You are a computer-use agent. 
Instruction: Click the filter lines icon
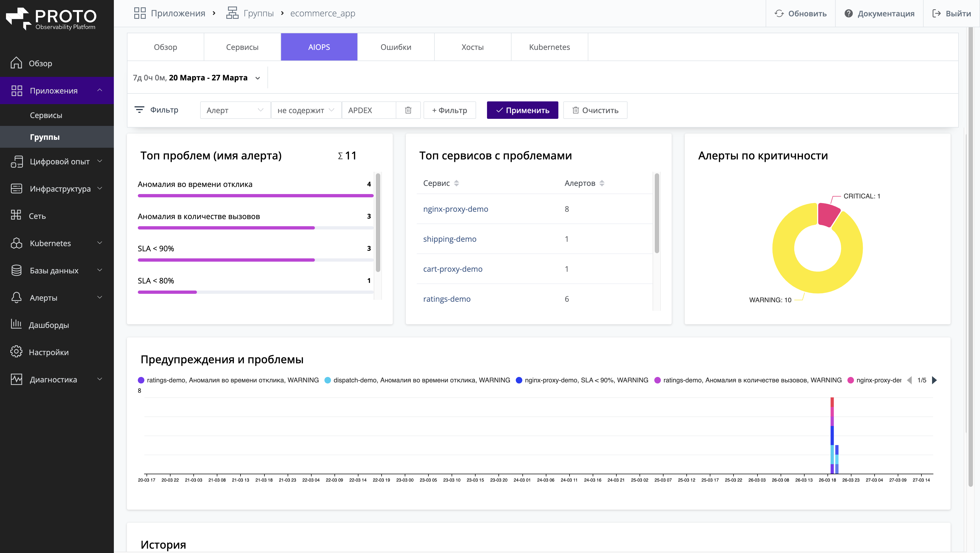pyautogui.click(x=139, y=110)
